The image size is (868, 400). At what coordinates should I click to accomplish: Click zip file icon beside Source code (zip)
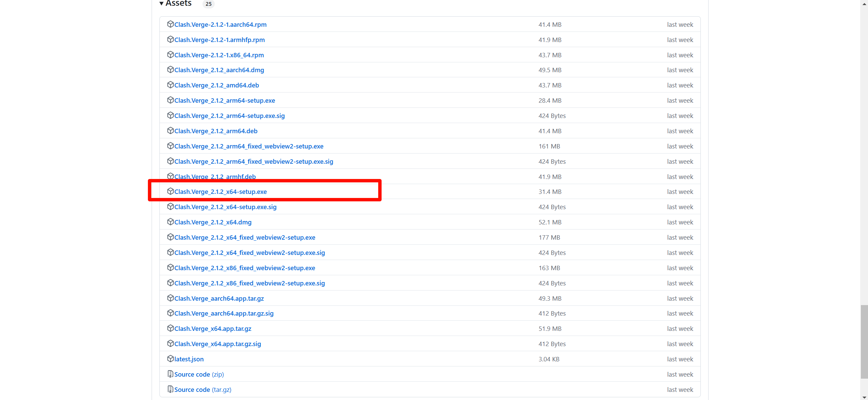[x=170, y=374]
